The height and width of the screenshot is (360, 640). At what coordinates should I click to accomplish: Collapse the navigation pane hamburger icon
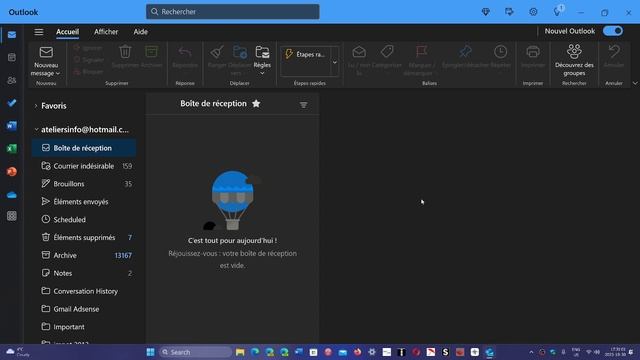click(39, 32)
